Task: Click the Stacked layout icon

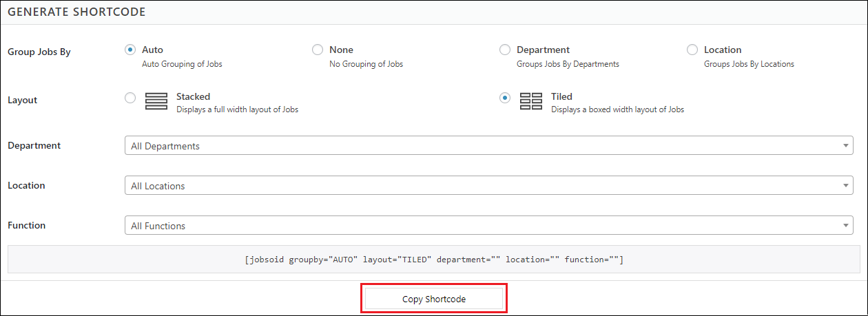Action: [x=156, y=101]
